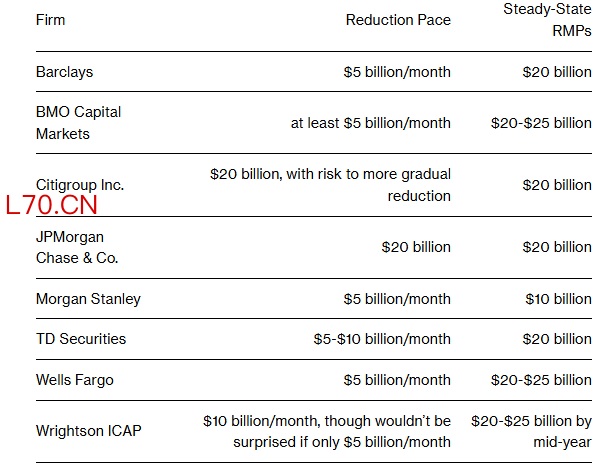Click Barclays' $5 billion/month reduction pace
Image resolution: width=610 pixels, height=470 pixels.
396,72
